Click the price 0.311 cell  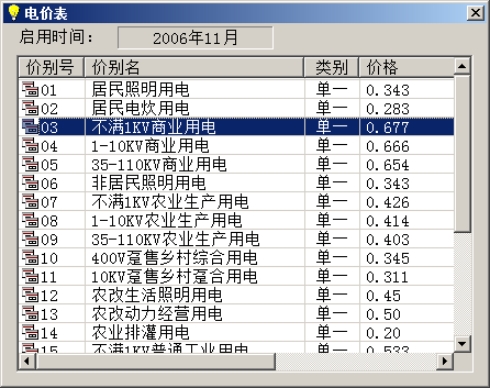coord(387,277)
